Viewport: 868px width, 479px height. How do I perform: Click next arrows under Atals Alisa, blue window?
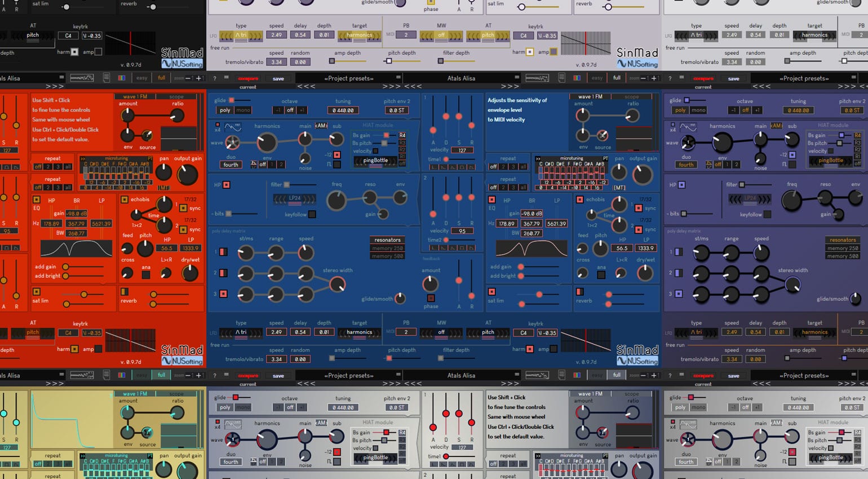coord(510,87)
